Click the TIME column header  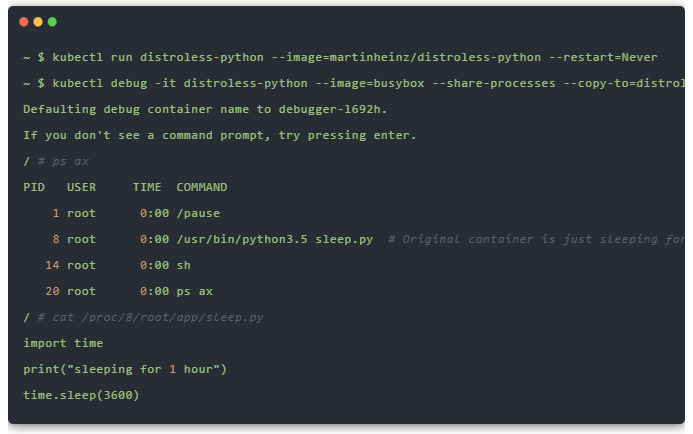[147, 187]
